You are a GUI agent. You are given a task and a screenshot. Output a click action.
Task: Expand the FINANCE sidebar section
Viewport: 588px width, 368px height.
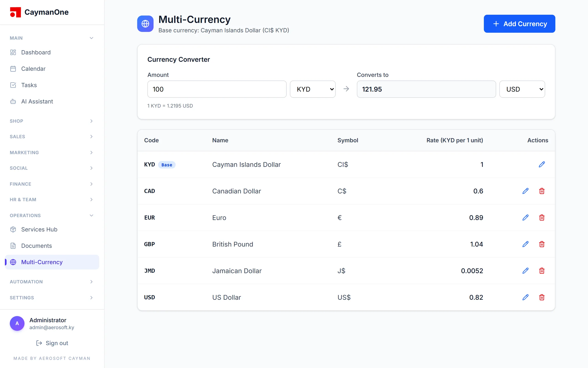pos(52,184)
